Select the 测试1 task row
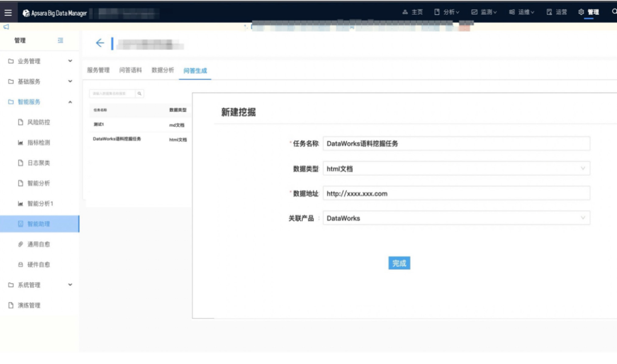This screenshot has width=617, height=364. coord(140,125)
